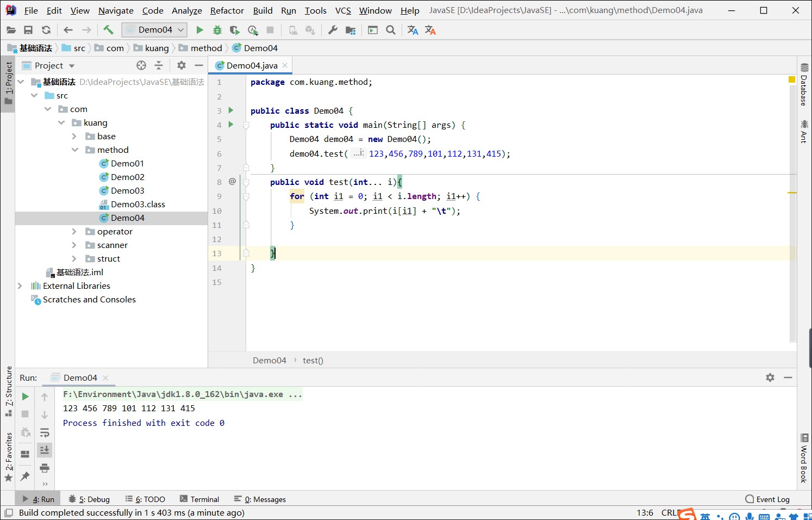Hide the Project panel with the minus icon

pyautogui.click(x=199, y=65)
